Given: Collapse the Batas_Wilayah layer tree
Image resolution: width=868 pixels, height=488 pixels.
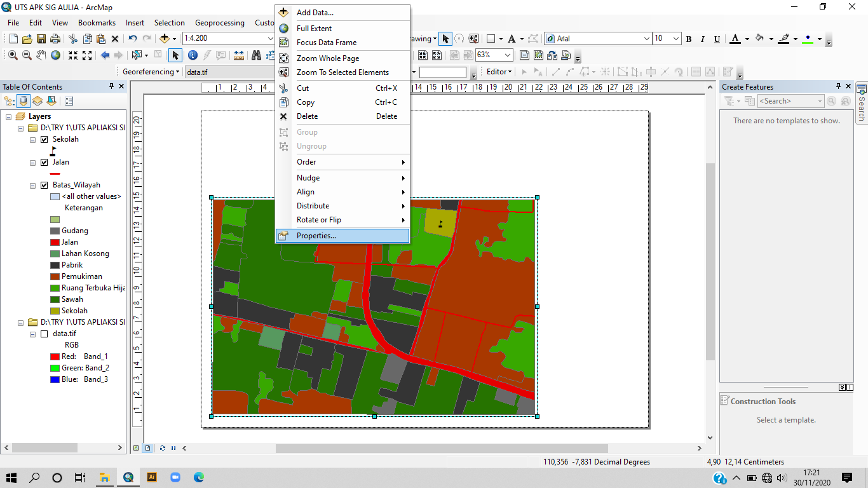Looking at the screenshot, I should [x=33, y=186].
